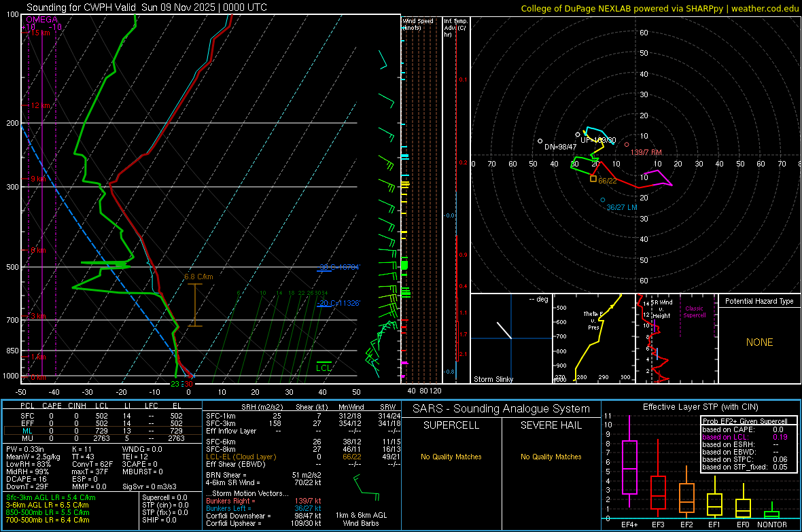Image resolution: width=802 pixels, height=532 pixels.
Task: Select the 36/27 LM hodograph label
Action: pos(622,207)
